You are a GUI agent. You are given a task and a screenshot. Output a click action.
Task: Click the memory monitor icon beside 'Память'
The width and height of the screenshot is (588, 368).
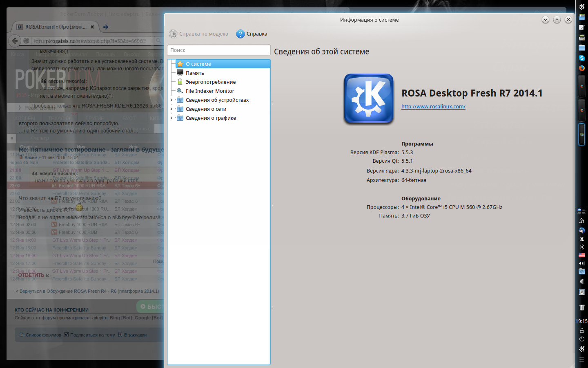click(x=180, y=73)
